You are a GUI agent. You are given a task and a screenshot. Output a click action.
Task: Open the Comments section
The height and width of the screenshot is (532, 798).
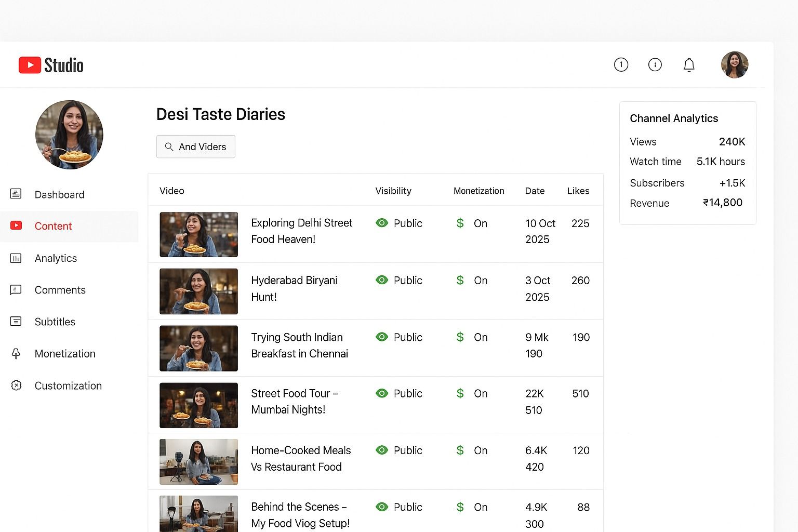click(60, 290)
